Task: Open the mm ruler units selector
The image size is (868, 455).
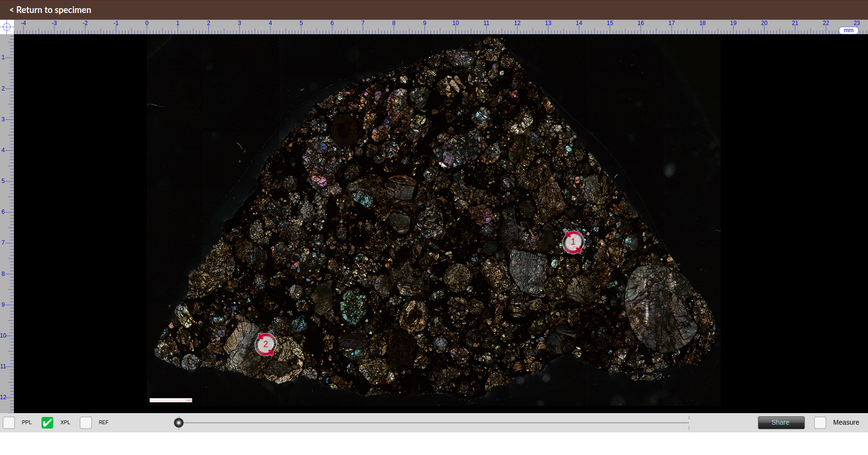Action: coord(848,30)
